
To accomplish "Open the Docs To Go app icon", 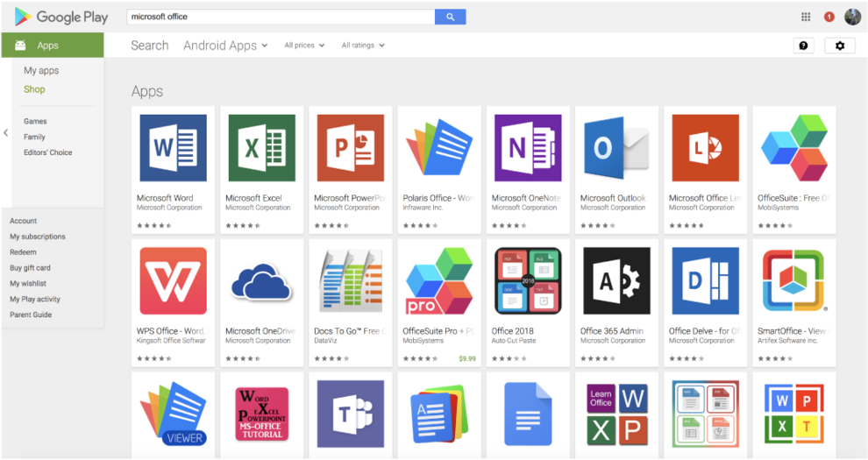I will pyautogui.click(x=351, y=281).
